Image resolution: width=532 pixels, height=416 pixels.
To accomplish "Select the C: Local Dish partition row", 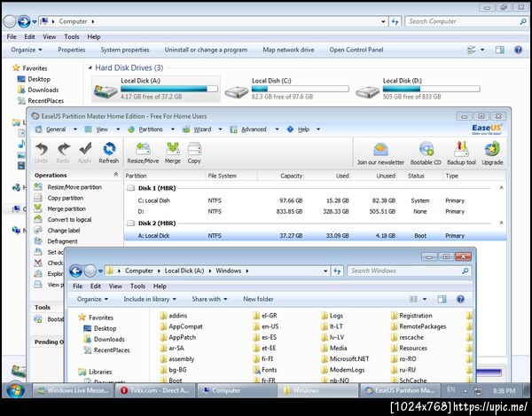I will coord(315,200).
